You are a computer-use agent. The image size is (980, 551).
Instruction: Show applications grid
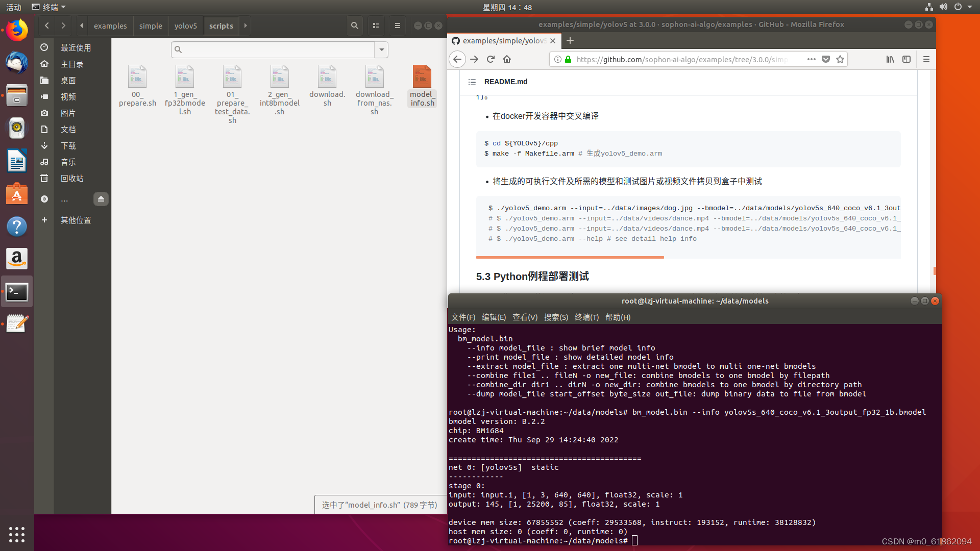[17, 534]
